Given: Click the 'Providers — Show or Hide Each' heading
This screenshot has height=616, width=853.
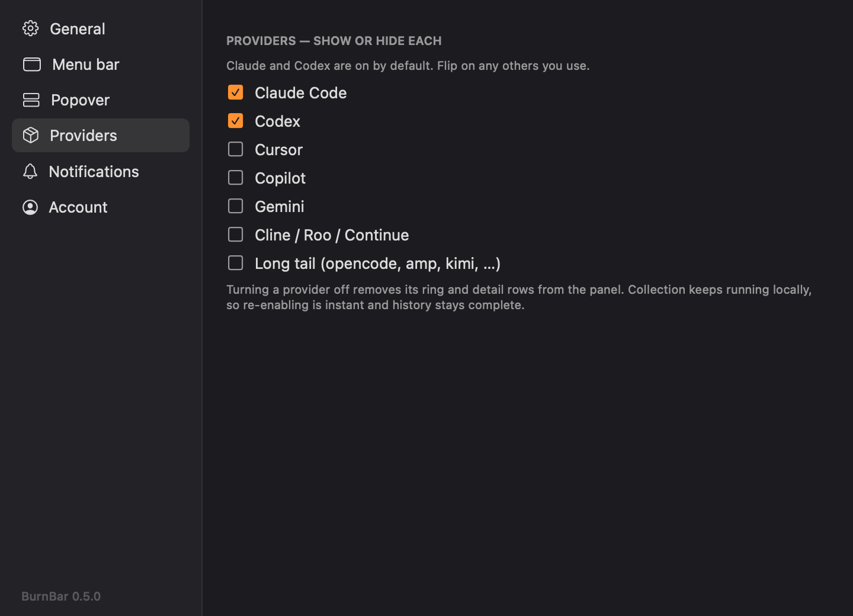Looking at the screenshot, I should (334, 41).
